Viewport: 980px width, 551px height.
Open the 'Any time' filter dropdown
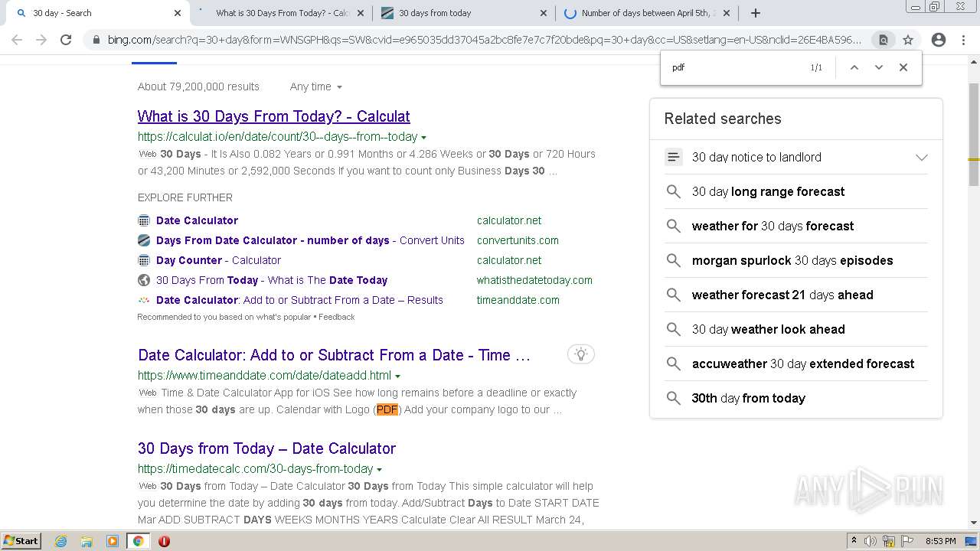click(315, 86)
